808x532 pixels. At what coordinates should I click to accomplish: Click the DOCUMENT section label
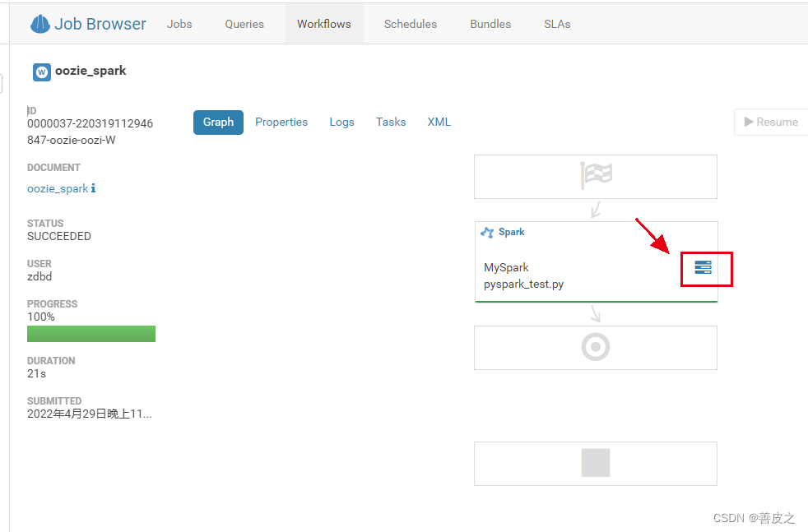(x=53, y=168)
